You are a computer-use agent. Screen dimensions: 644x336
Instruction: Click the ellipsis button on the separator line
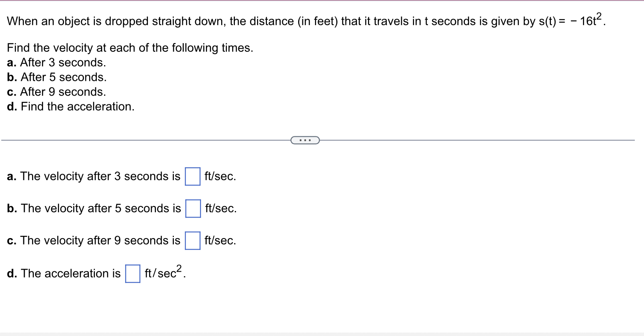(305, 140)
